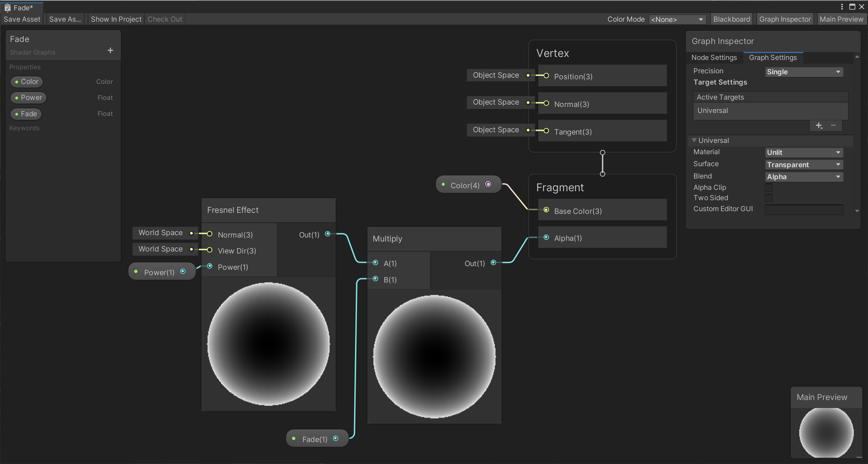Click the Custom Editor GUI input field
This screenshot has height=464, width=868.
pyautogui.click(x=804, y=209)
